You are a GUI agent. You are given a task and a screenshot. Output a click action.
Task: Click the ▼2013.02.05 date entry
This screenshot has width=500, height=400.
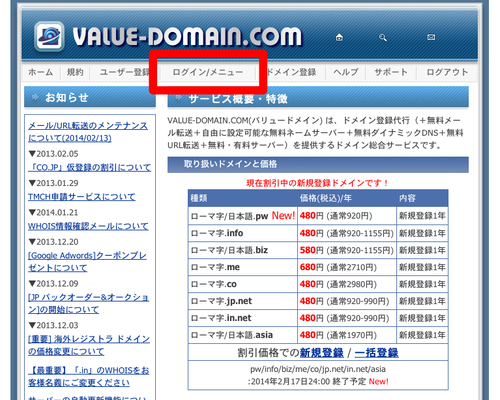pos(54,154)
